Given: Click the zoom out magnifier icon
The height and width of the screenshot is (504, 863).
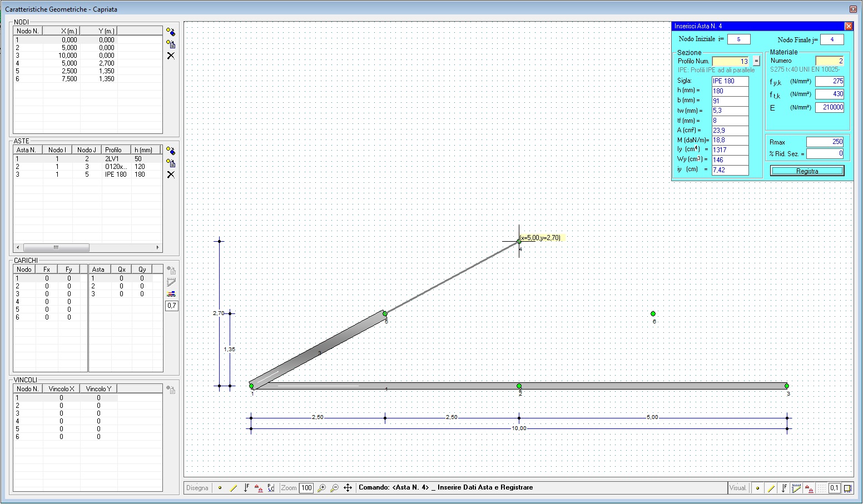Looking at the screenshot, I should (334, 488).
